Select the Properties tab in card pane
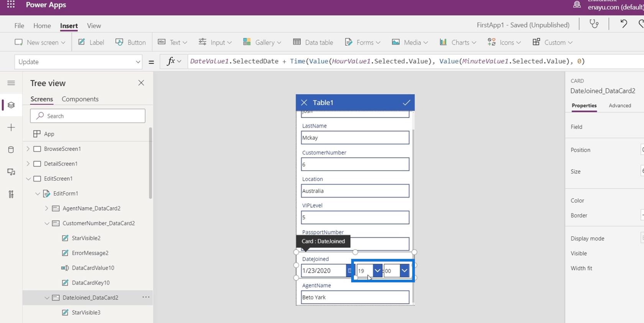Viewport: 644px width, 323px height. point(584,105)
